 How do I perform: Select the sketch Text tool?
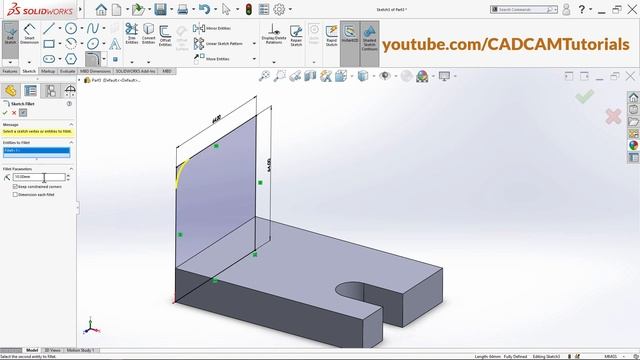(115, 43)
